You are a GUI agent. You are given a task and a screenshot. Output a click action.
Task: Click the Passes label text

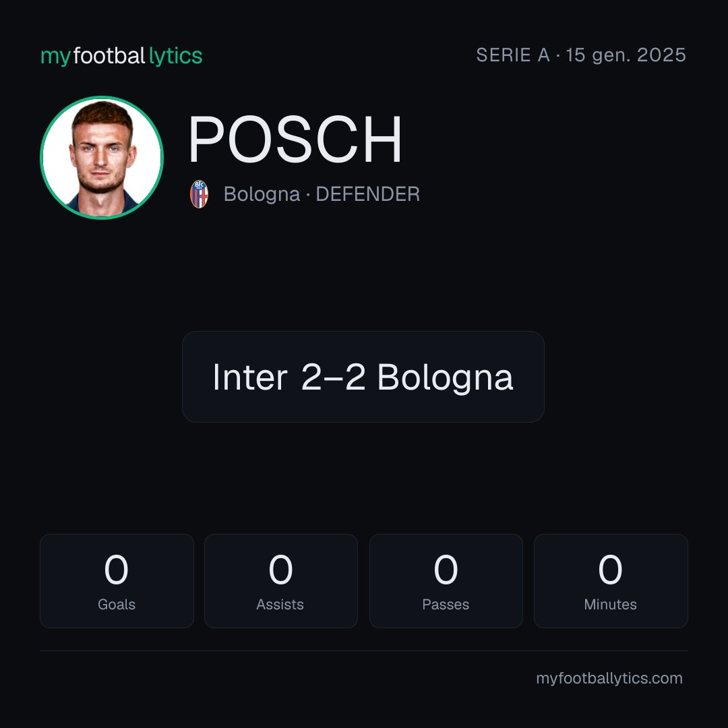(446, 605)
